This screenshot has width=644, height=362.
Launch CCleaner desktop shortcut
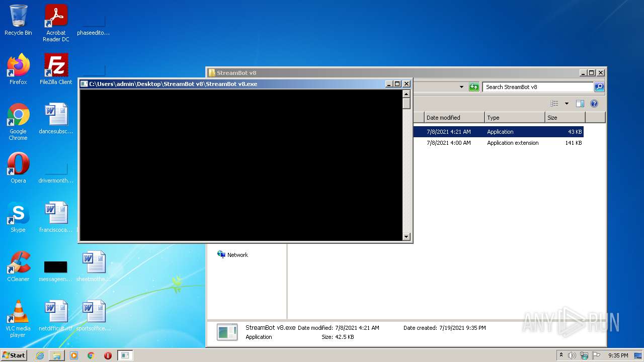[18, 266]
